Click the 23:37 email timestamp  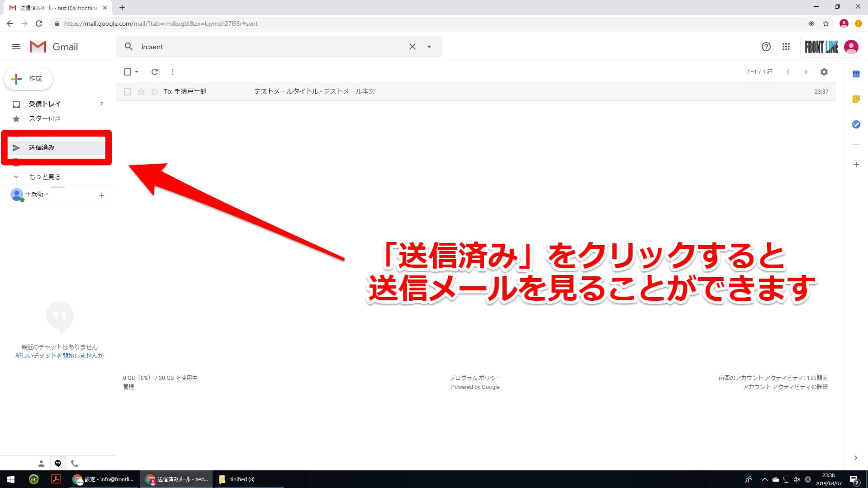(821, 91)
